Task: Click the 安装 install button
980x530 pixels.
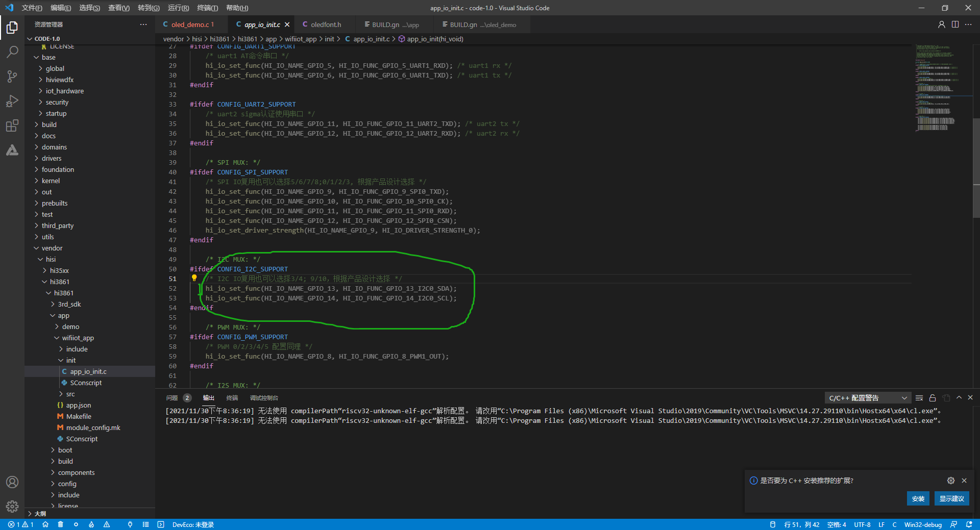Action: (x=918, y=498)
